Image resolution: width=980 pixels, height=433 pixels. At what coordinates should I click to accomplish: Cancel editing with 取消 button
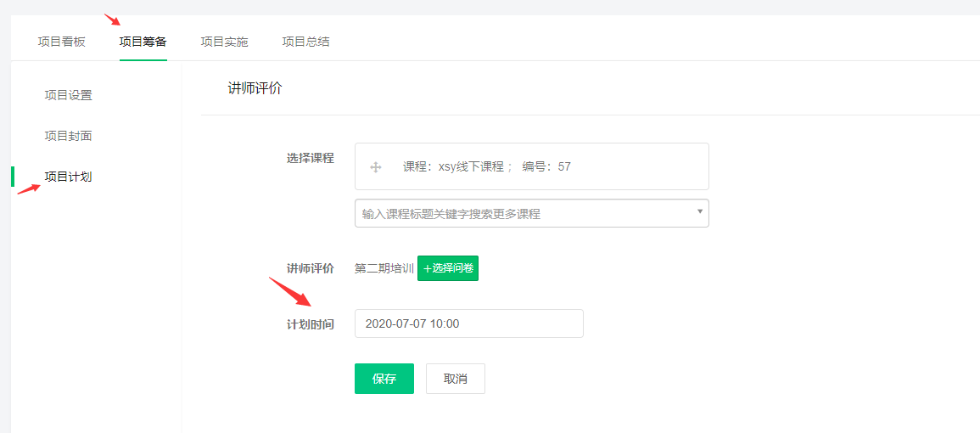(456, 379)
